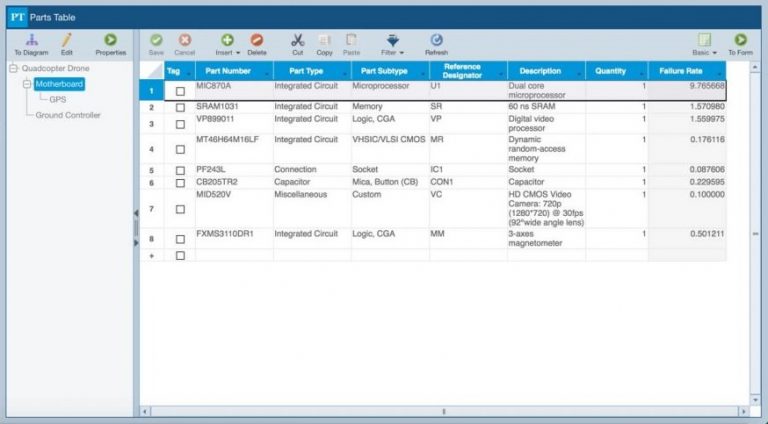Click the vertical scrollbar up arrow
This screenshot has height=424, width=768.
(755, 67)
